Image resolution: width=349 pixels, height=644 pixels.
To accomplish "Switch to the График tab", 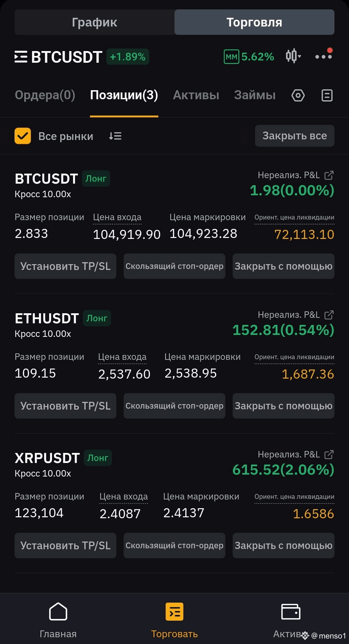I will [94, 22].
